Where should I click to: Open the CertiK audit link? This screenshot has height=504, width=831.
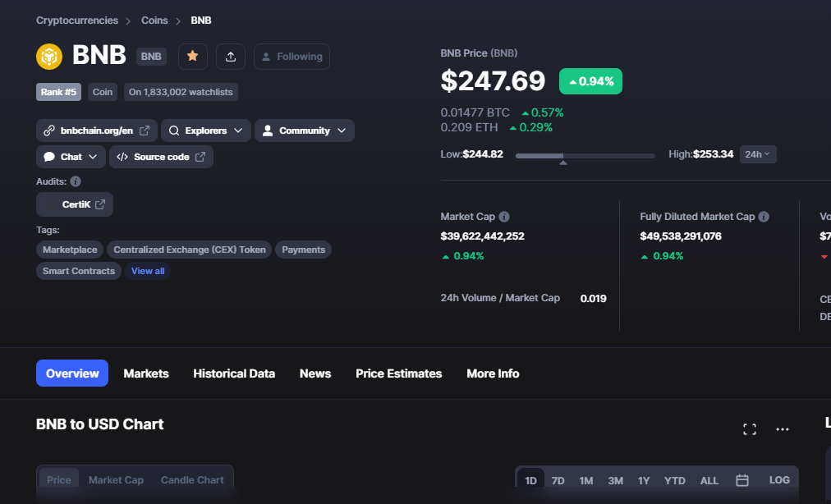pos(75,204)
